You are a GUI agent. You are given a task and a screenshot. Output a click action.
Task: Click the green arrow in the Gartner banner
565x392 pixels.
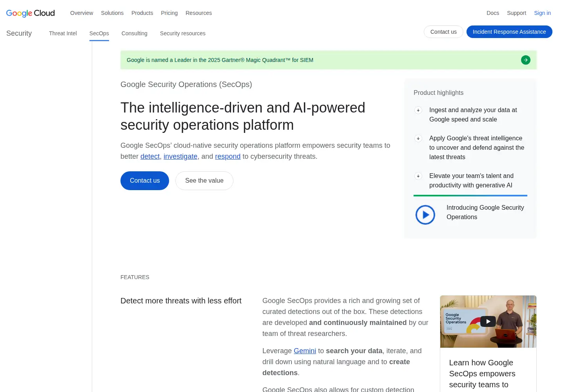tap(526, 60)
